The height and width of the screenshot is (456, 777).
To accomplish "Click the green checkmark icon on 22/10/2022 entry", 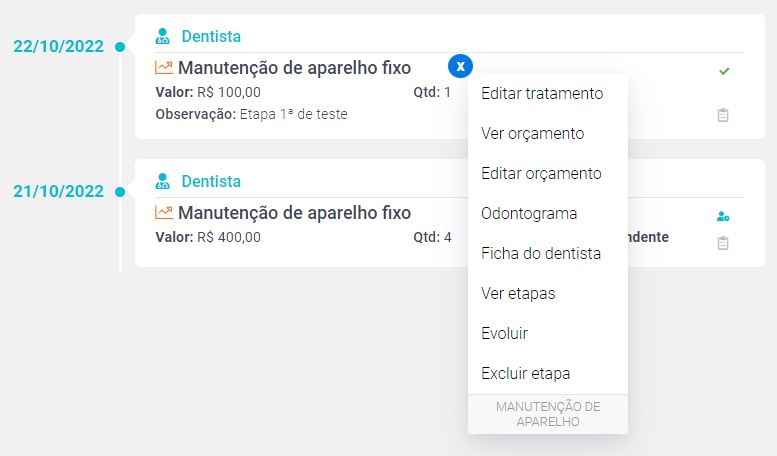I will click(724, 71).
